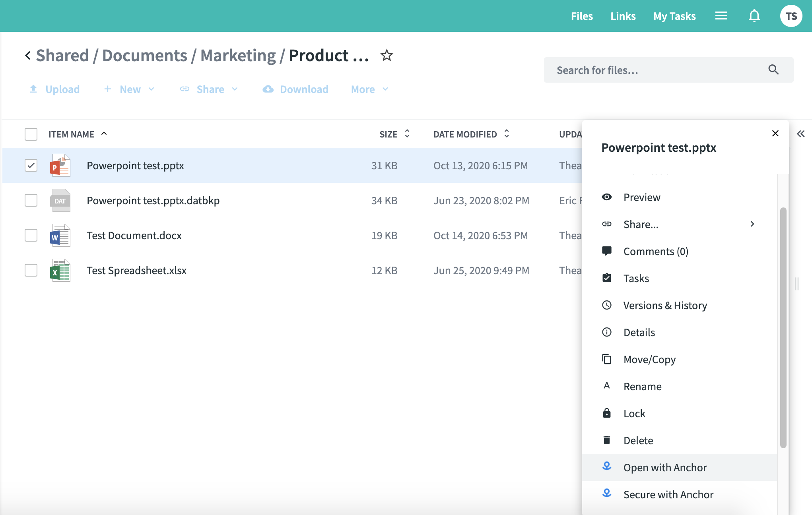The height and width of the screenshot is (515, 812).
Task: Select Versions & History menu entry
Action: point(665,306)
